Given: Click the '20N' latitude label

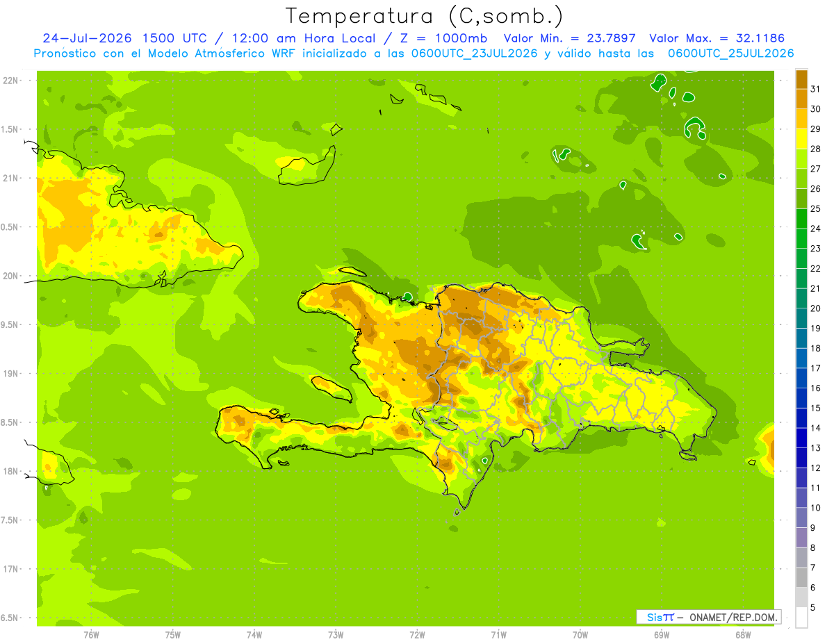Looking at the screenshot, I should coord(12,276).
